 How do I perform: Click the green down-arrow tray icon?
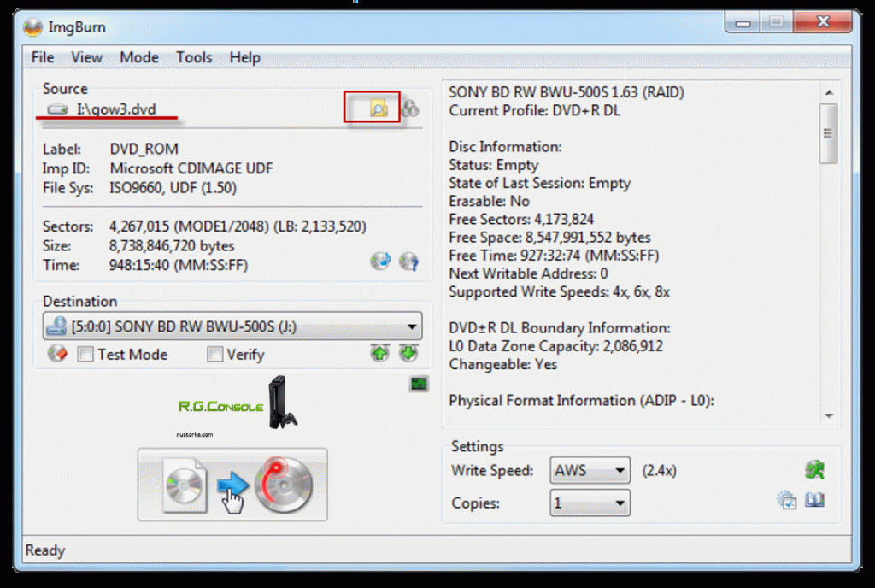pyautogui.click(x=408, y=353)
